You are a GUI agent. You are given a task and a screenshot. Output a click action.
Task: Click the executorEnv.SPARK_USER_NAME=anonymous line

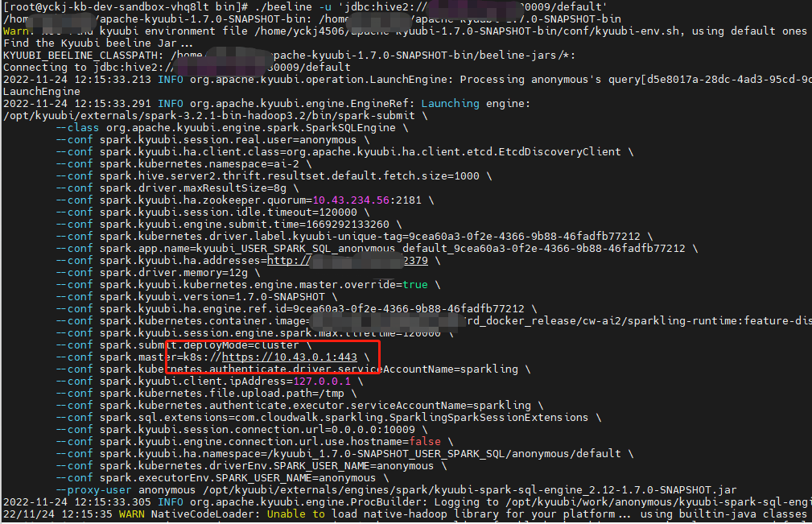(x=222, y=478)
